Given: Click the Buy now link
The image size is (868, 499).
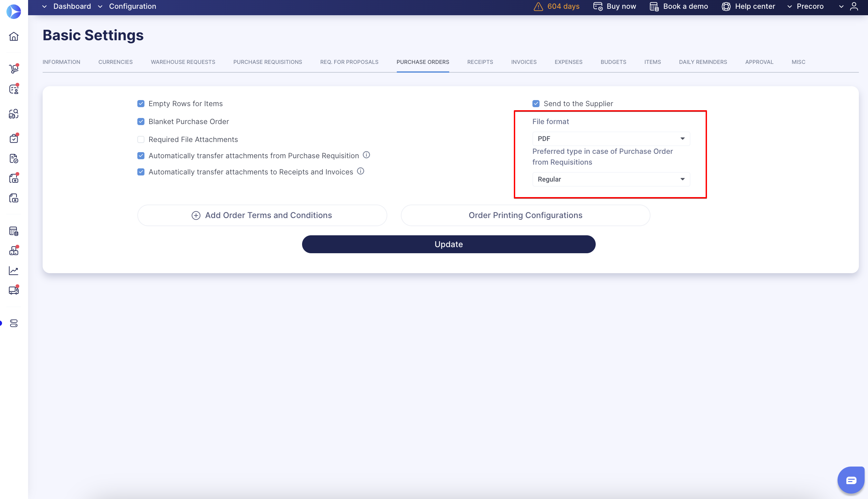Looking at the screenshot, I should (x=621, y=6).
